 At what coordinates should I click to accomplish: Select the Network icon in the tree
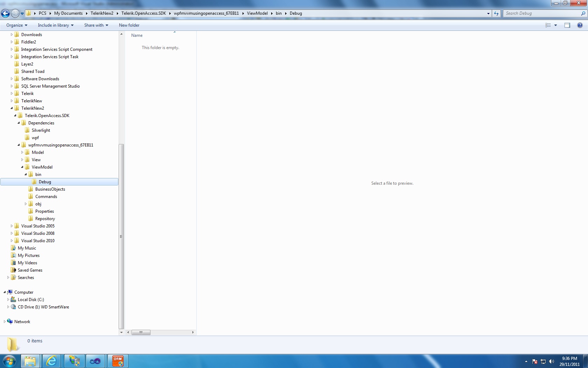coord(10,322)
